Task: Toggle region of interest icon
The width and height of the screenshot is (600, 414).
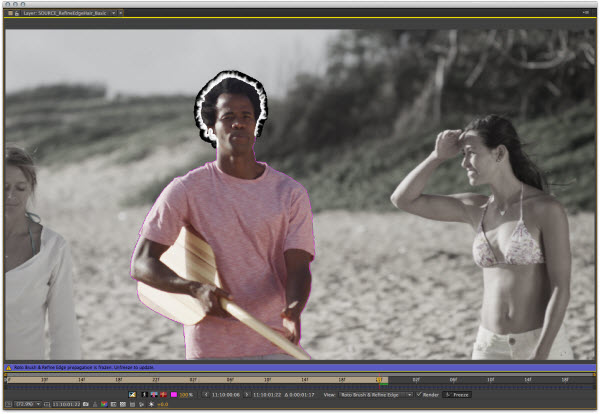Action: [114, 404]
